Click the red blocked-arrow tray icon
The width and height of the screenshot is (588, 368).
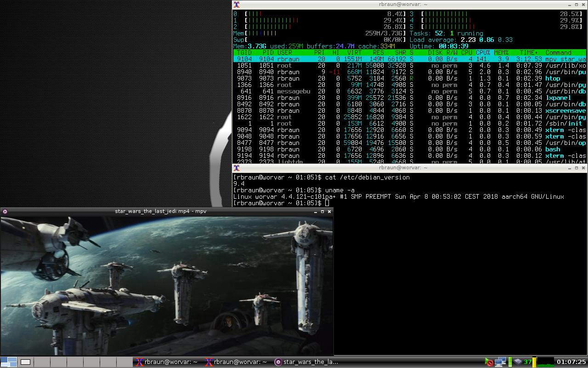(x=489, y=362)
